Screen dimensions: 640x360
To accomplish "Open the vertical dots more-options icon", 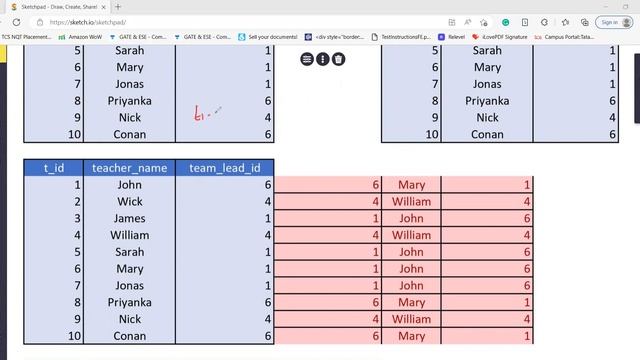I will [x=322, y=59].
